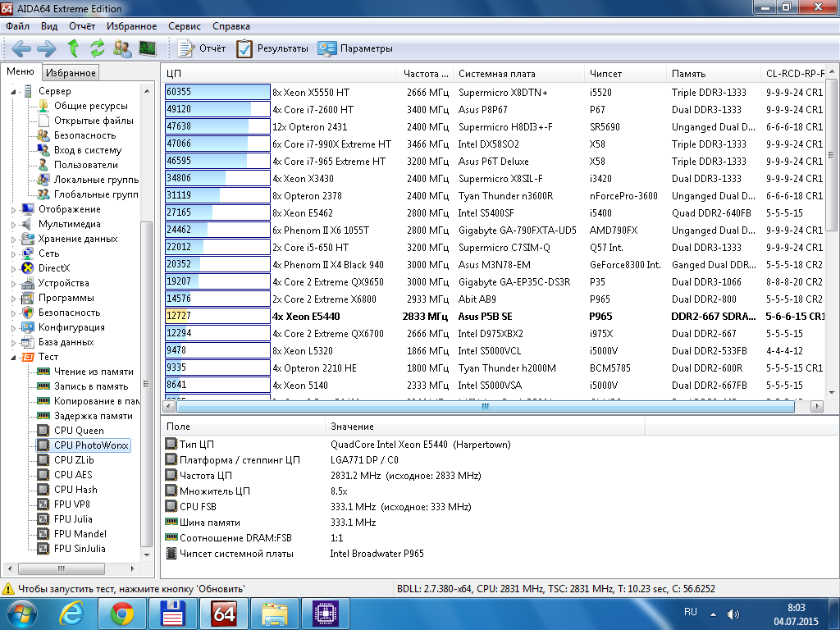Select the 8x Xeon X5550 HT row
The width and height of the screenshot is (840, 630).
pyautogui.click(x=494, y=92)
